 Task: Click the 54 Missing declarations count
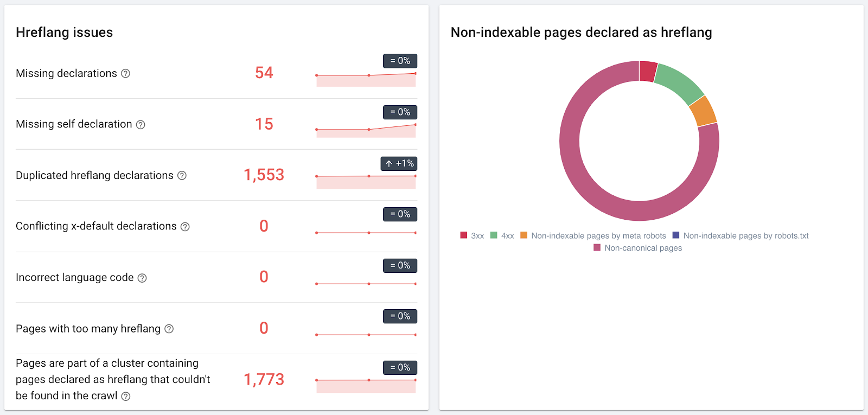point(264,73)
